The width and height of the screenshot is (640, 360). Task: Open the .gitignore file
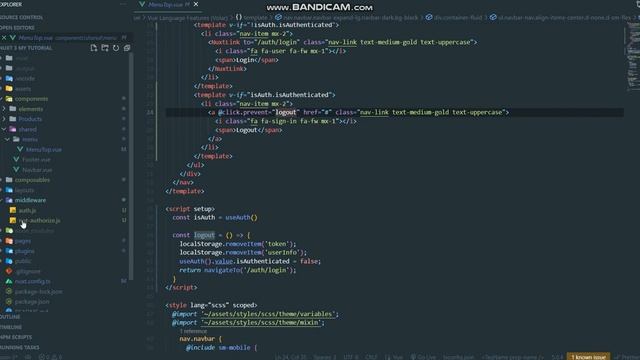(x=28, y=271)
